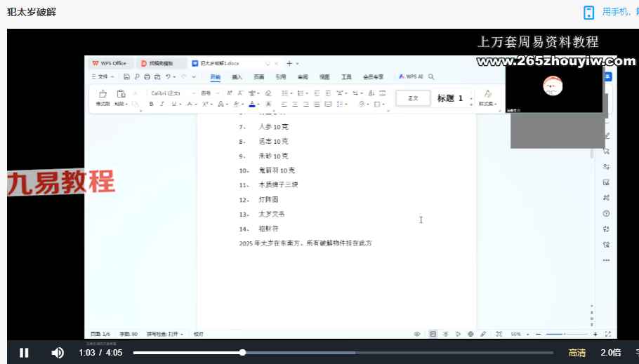The width and height of the screenshot is (639, 364).
Task: Click the new tab plus button in WPS
Action: pyautogui.click(x=289, y=64)
